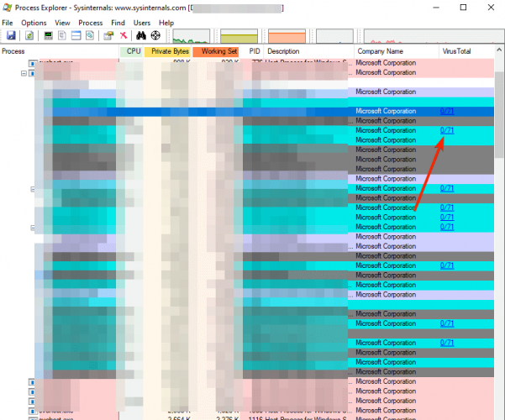Click the Refresh Now toolbar icon
The width and height of the screenshot is (505, 420).
coord(29,35)
